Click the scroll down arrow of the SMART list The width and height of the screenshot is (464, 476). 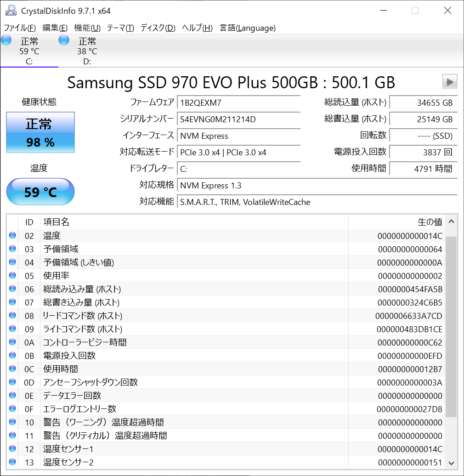(x=451, y=463)
